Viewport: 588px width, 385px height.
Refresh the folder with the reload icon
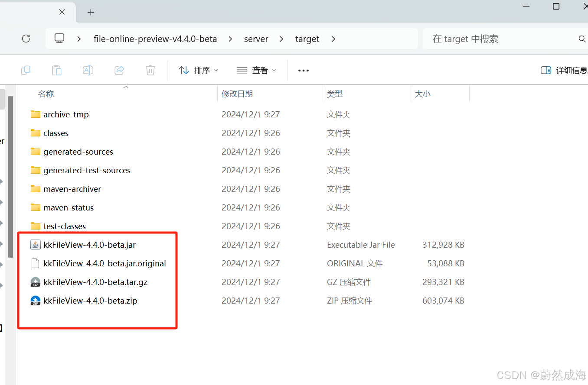(26, 39)
